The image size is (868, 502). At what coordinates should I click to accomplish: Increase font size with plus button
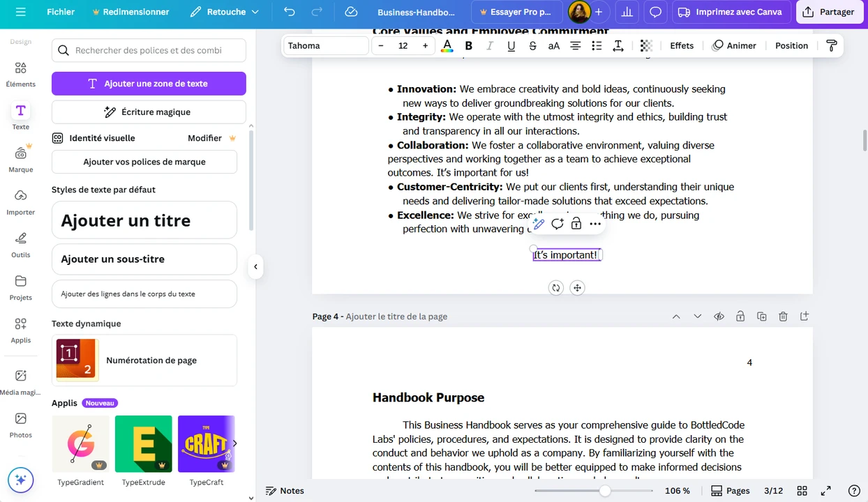[425, 46]
